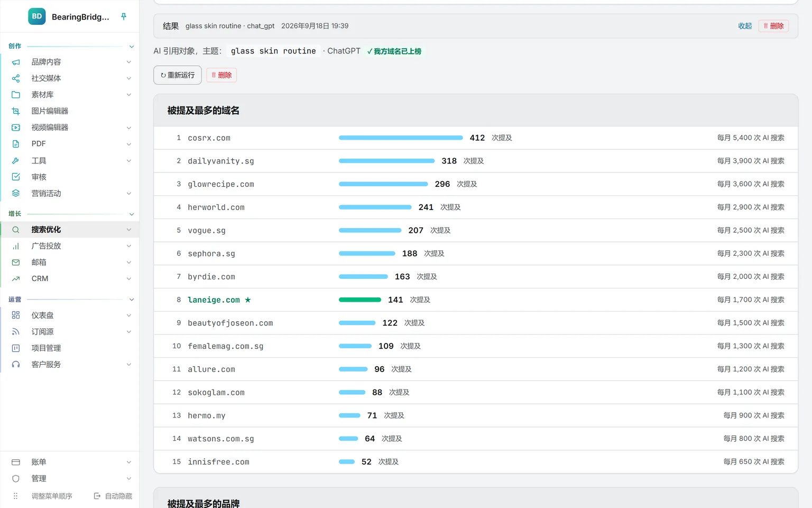Viewport: 812px width, 508px height.
Task: Click 调整菜单顺序 at sidebar bottom
Action: click(x=52, y=496)
